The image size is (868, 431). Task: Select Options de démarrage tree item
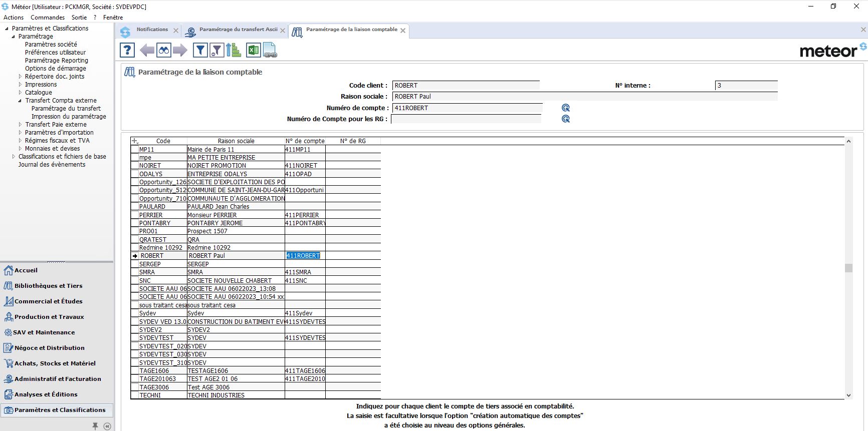[56, 69]
